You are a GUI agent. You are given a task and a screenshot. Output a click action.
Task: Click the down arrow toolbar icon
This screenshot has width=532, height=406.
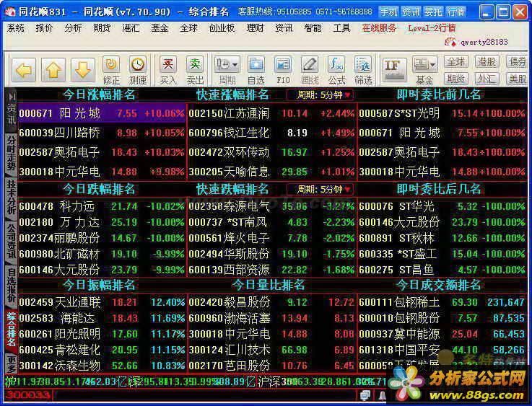point(83,70)
